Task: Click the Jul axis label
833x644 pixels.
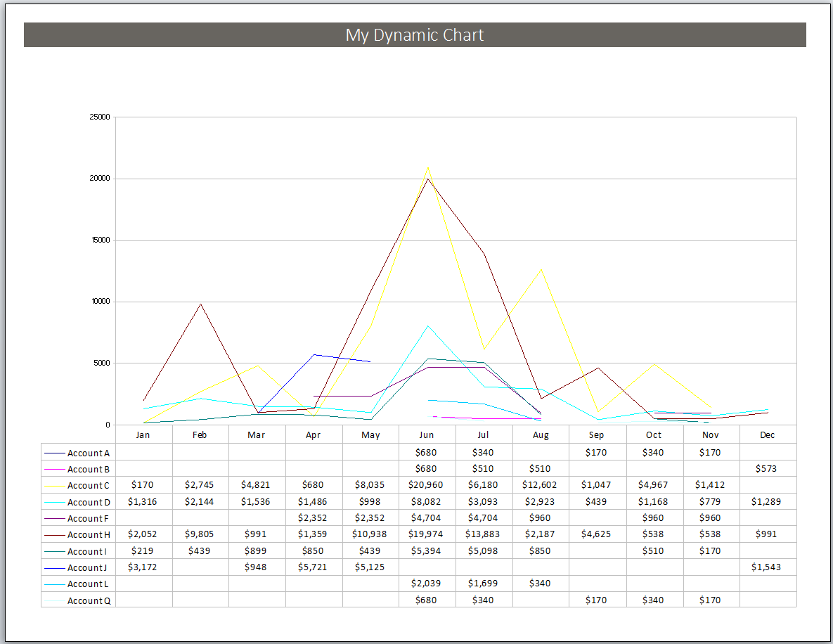Action: pos(483,434)
